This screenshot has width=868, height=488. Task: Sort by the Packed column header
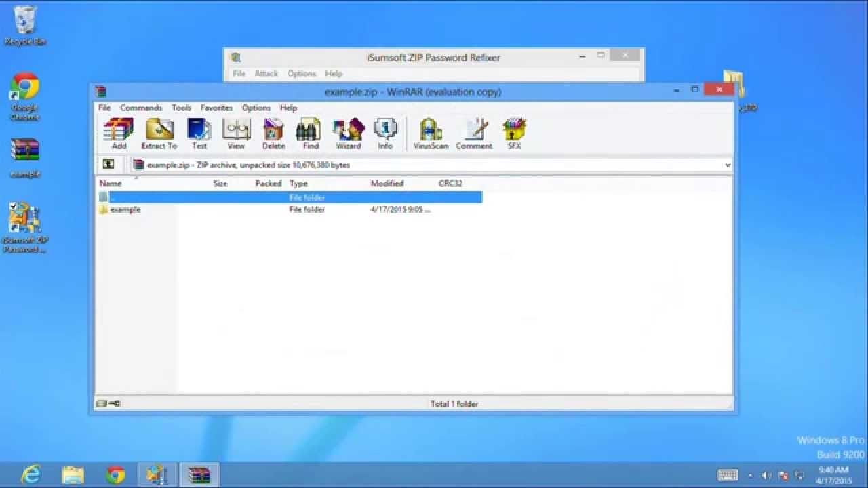[x=269, y=183]
